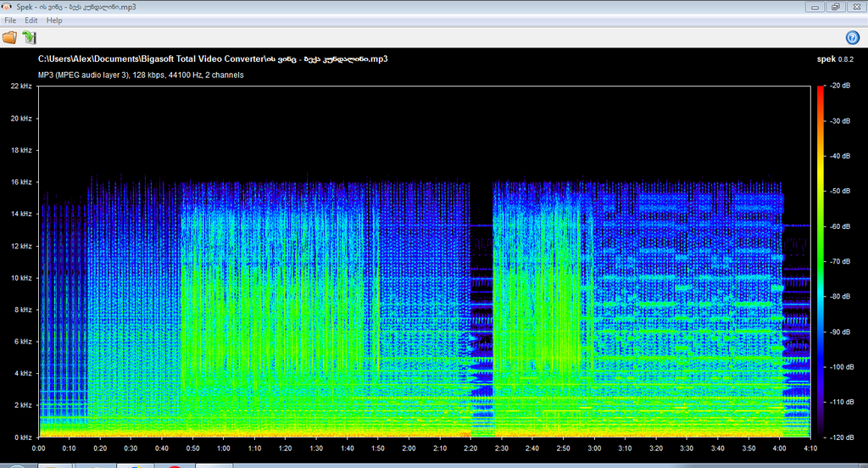This screenshot has height=468, width=868.
Task: Click the 1:00 time axis label
Action: tap(223, 448)
